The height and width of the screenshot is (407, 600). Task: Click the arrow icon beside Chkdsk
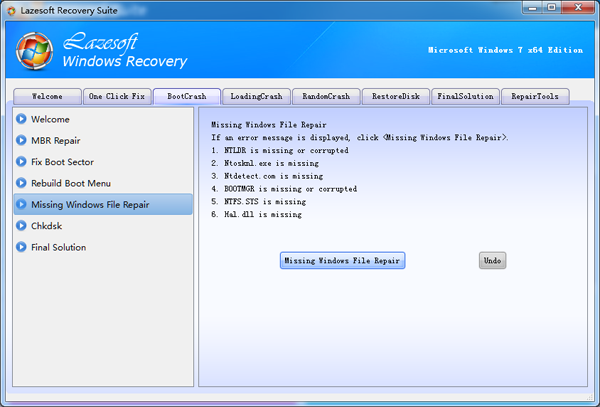tap(21, 226)
